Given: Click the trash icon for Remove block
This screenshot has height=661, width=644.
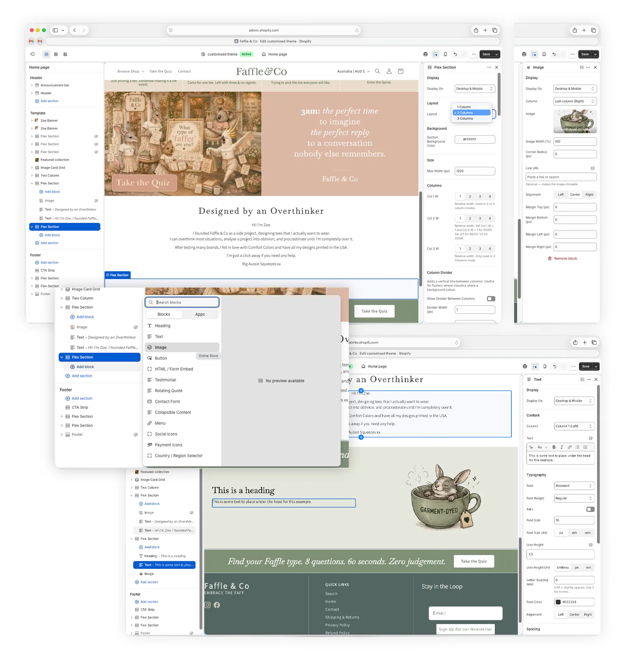Looking at the screenshot, I should (550, 259).
